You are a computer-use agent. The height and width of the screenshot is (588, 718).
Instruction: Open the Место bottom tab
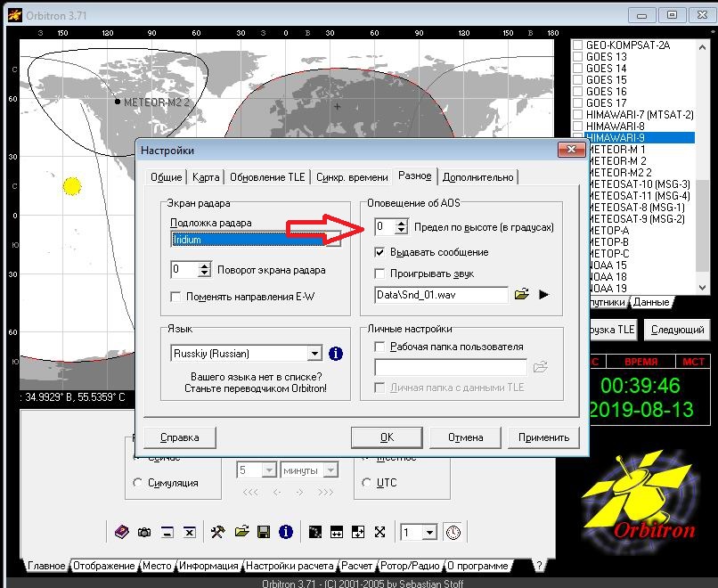(157, 566)
